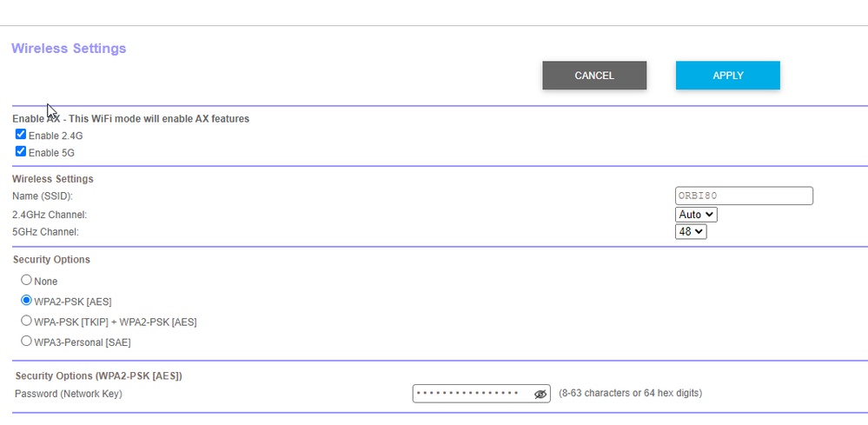Choose WPA2-PSK [AES] security

click(x=26, y=301)
